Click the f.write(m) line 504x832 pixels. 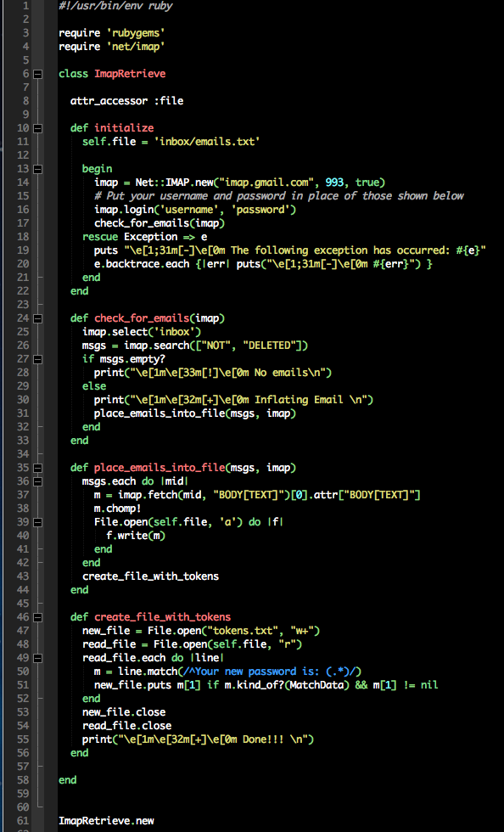136,536
